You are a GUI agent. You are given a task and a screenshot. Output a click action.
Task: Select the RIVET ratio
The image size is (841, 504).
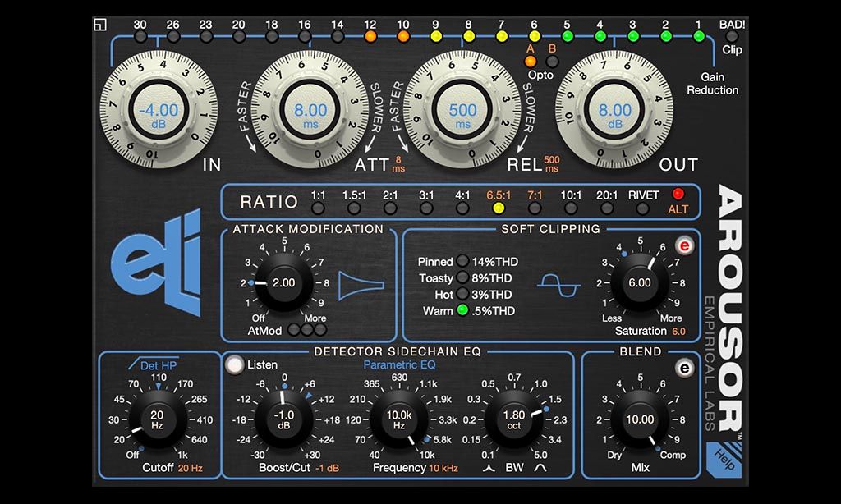642,208
